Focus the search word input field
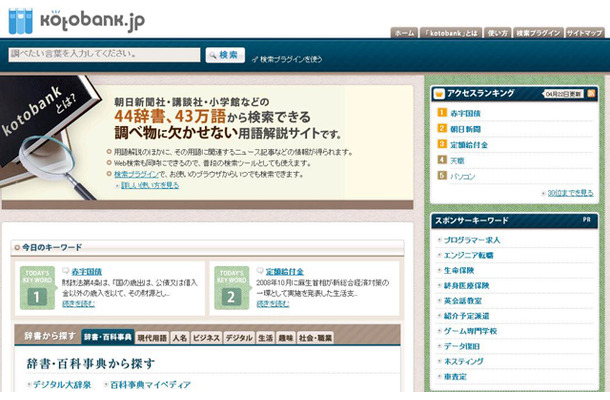Viewport: 610px width, 400px height. (104, 54)
